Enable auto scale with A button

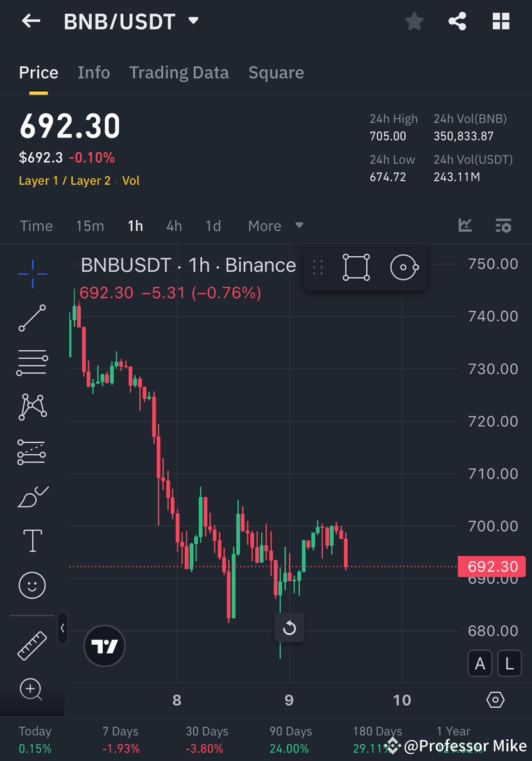pyautogui.click(x=480, y=663)
